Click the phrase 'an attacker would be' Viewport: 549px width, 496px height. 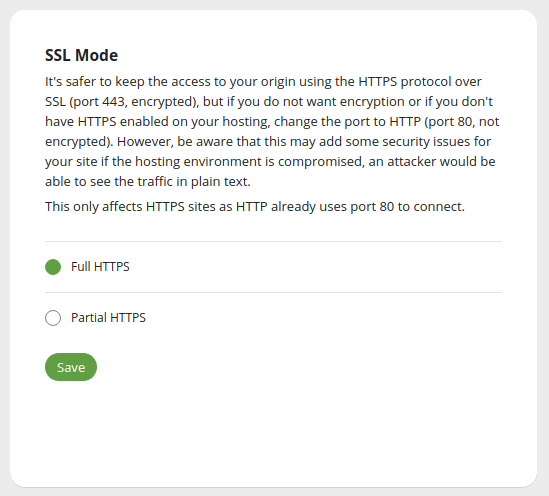click(x=432, y=162)
